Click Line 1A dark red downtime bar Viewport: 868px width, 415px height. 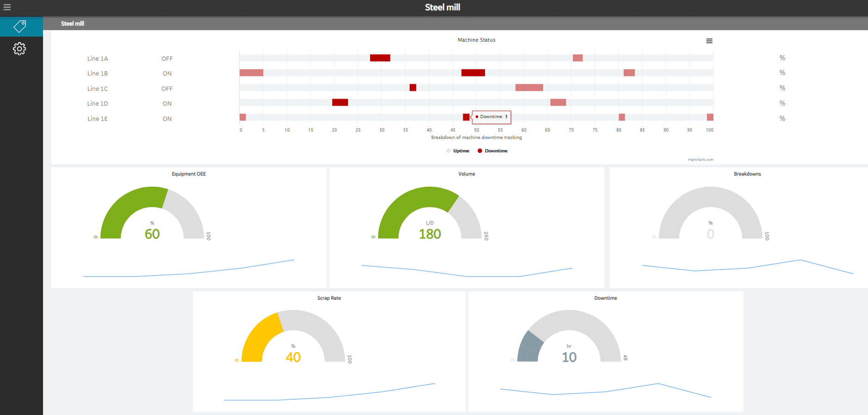click(380, 58)
